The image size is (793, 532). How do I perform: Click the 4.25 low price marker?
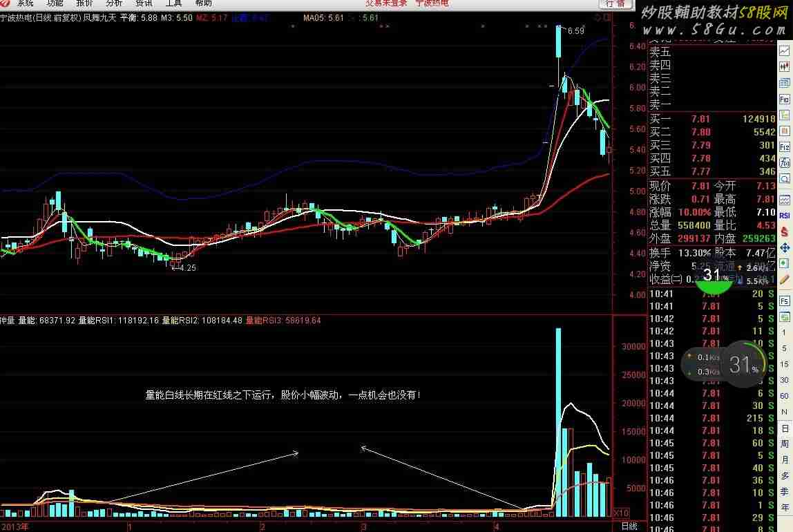188,268
